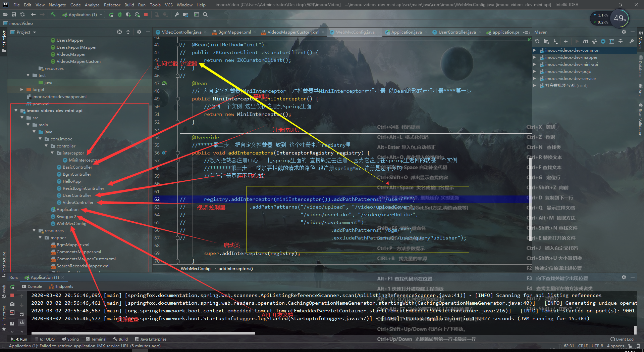This screenshot has width=644, height=352.
Task: Click Reimport All Maven Projects icon
Action: pyautogui.click(x=537, y=41)
